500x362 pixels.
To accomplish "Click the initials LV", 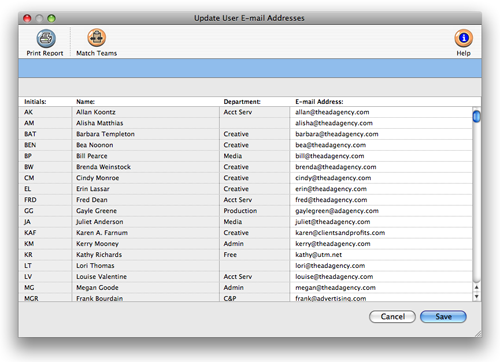I will click(28, 277).
